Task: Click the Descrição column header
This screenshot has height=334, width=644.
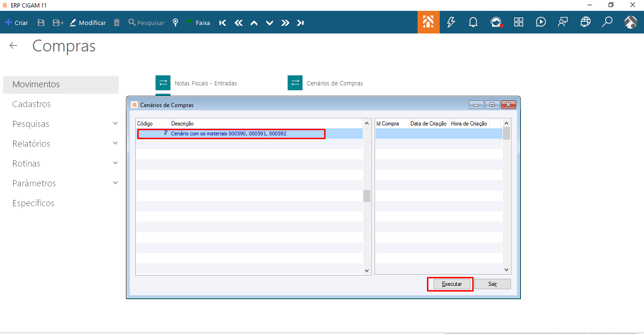Action: [x=267, y=124]
